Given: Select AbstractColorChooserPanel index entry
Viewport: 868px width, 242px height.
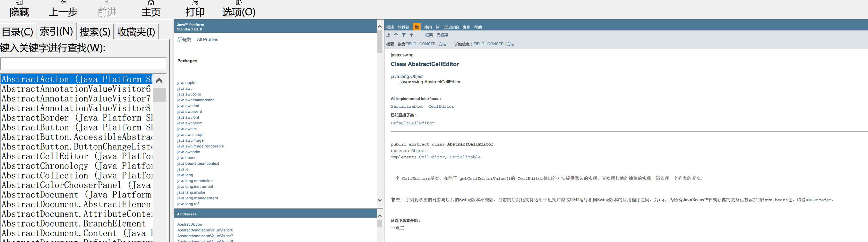Looking at the screenshot, I should (x=77, y=185).
